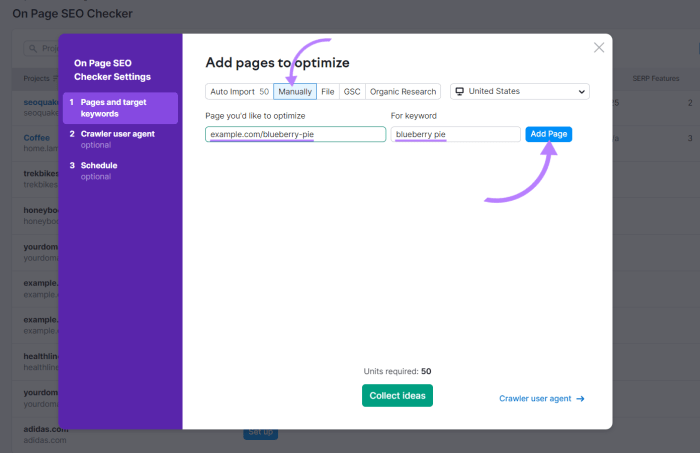Image resolution: width=700 pixels, height=453 pixels.
Task: Select the Manually tab
Action: coord(295,91)
